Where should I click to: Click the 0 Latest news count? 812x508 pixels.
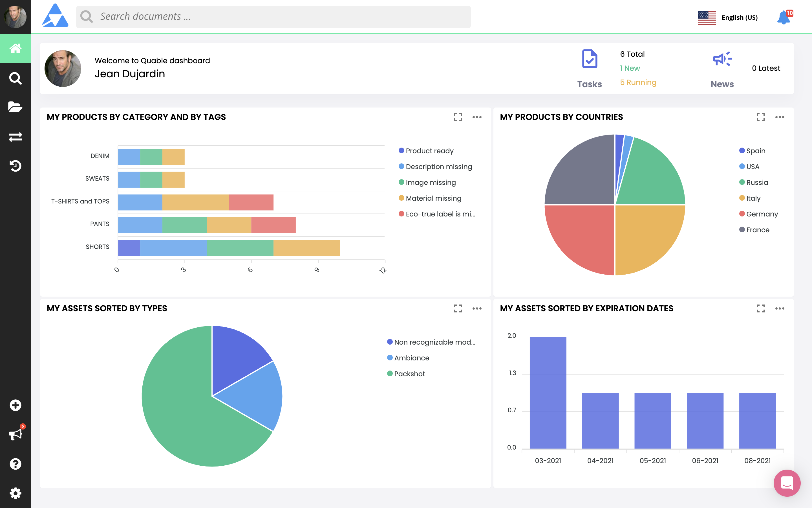[766, 68]
